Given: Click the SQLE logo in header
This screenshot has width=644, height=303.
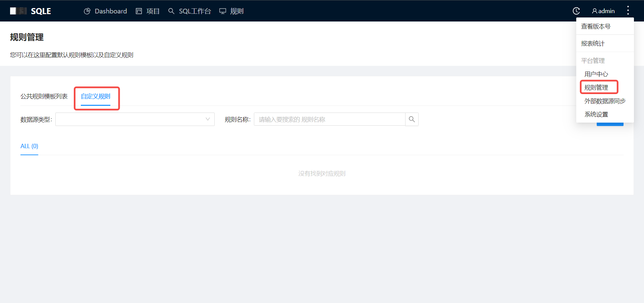Looking at the screenshot, I should (x=31, y=11).
